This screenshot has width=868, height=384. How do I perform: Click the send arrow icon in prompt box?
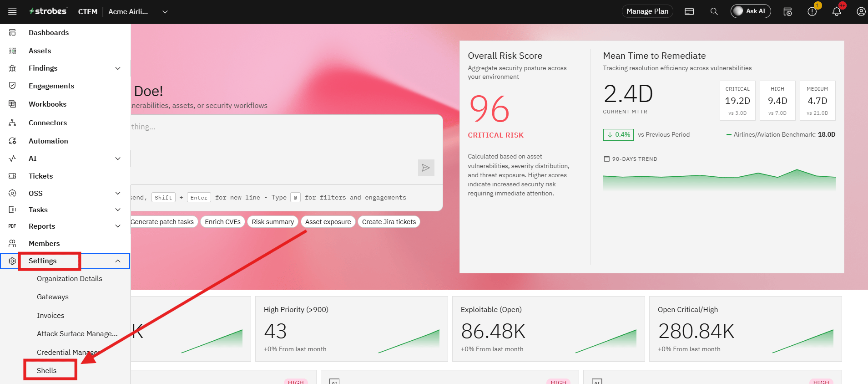[426, 168]
